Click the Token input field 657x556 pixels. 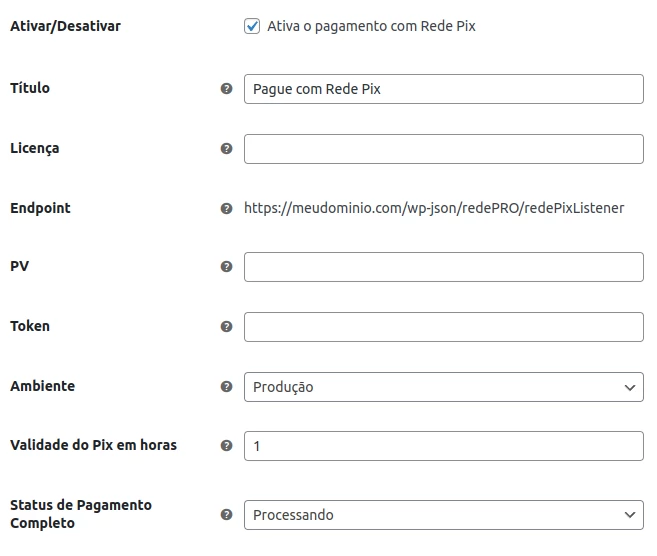pyautogui.click(x=443, y=327)
